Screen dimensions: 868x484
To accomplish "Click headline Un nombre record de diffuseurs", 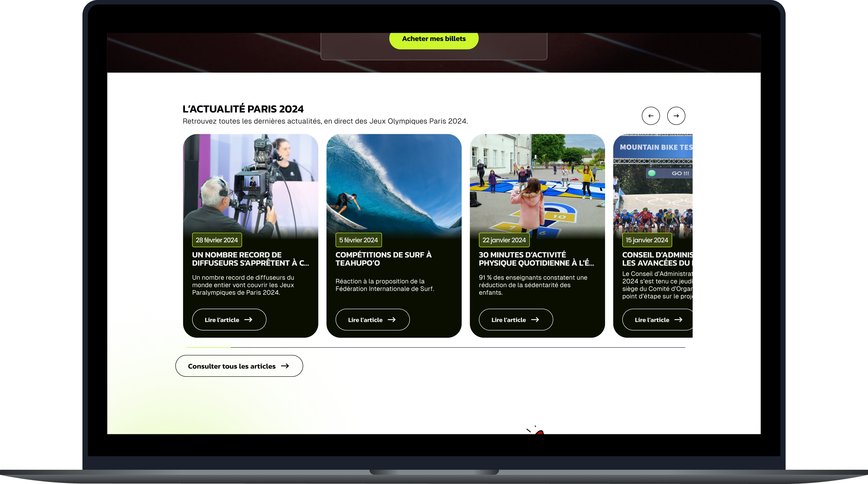I will tap(251, 259).
